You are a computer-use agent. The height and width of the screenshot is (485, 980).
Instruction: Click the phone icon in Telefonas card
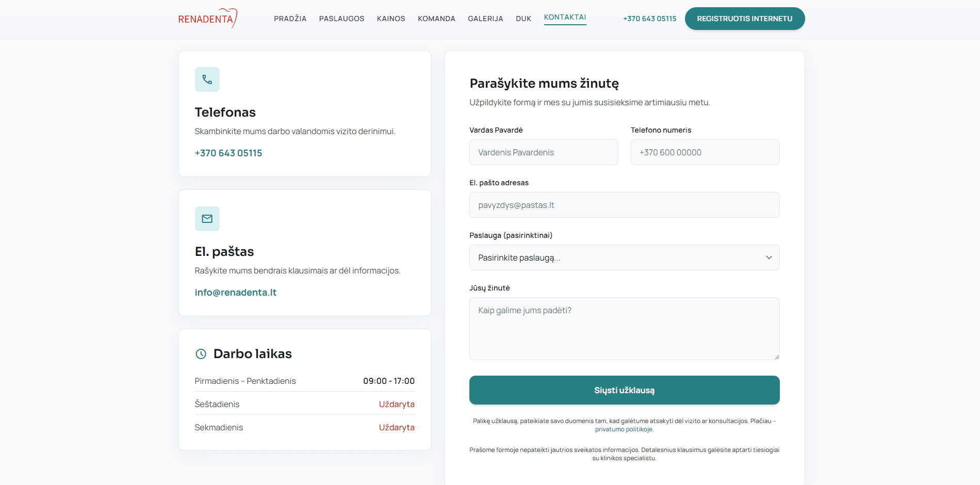pyautogui.click(x=207, y=79)
